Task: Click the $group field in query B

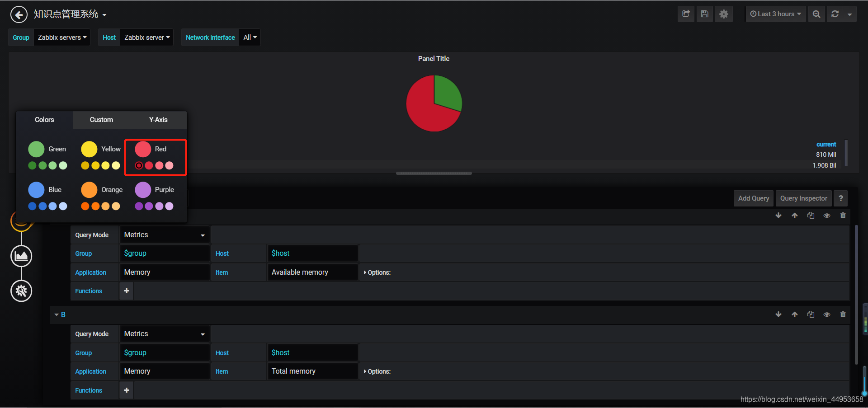Action: 165,353
